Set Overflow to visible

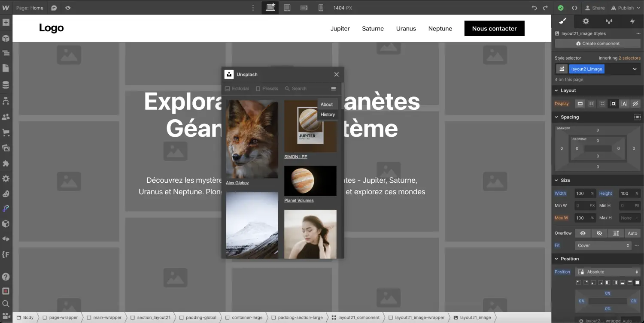pyautogui.click(x=583, y=233)
